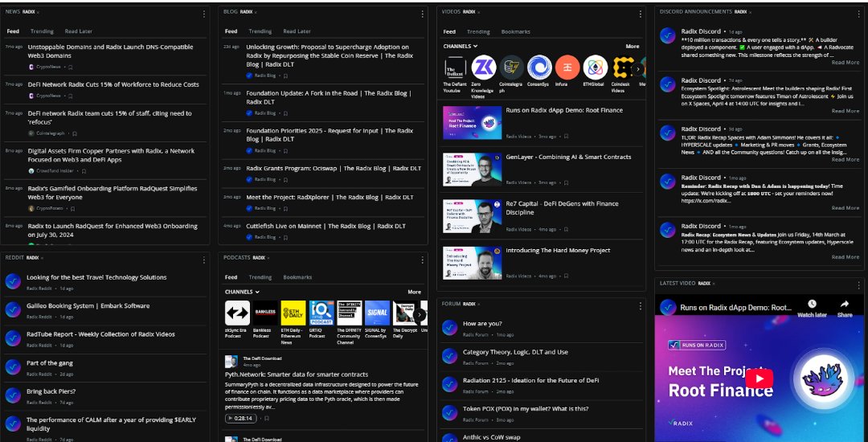Viewport: 868px width, 442px height.
Task: Expand the Channels dropdown in Videos panel
Action: [460, 47]
